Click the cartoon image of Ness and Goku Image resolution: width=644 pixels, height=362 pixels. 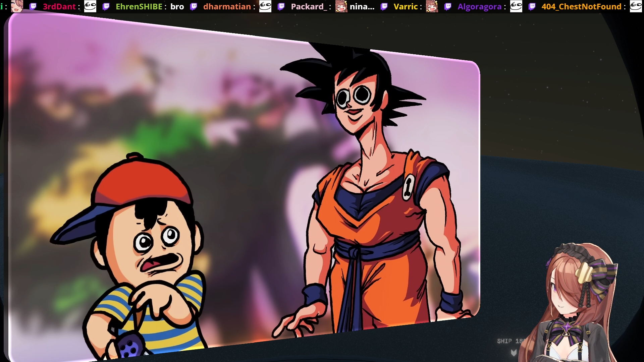pos(244,188)
